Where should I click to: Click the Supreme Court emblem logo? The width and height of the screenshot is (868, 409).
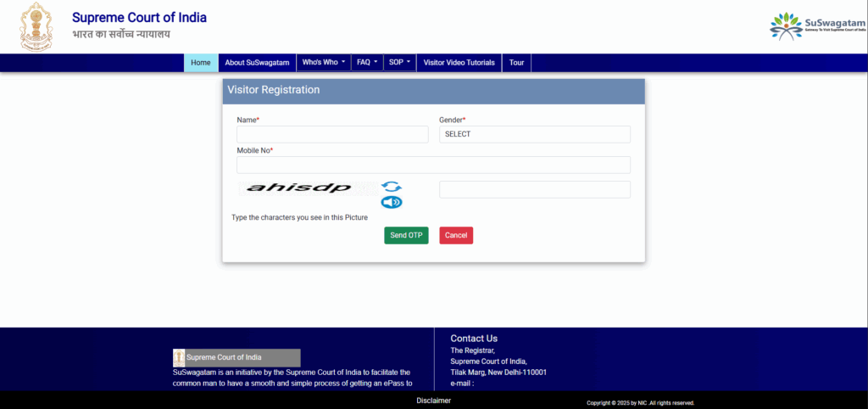[36, 26]
